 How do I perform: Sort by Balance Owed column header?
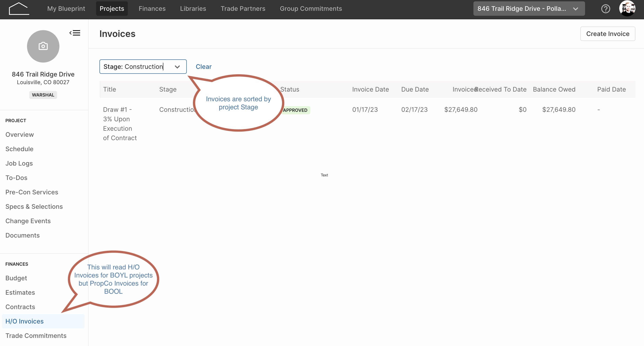tap(554, 89)
